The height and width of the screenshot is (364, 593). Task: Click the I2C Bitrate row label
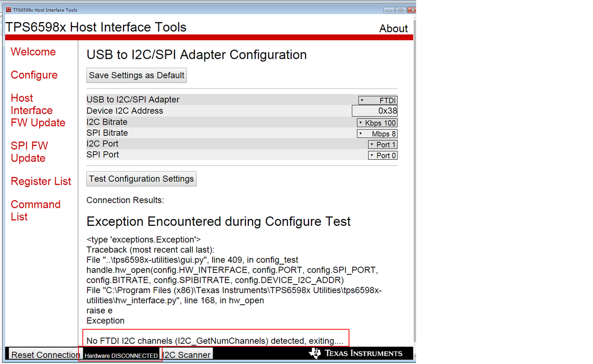point(107,122)
